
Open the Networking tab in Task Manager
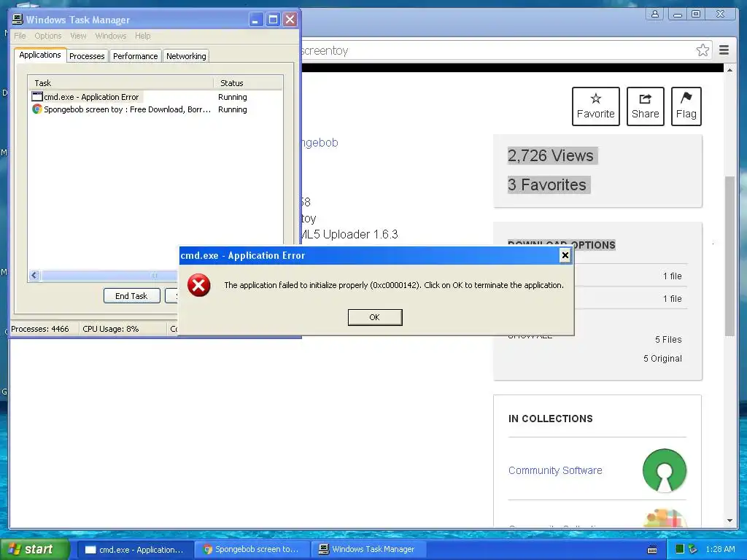(186, 55)
